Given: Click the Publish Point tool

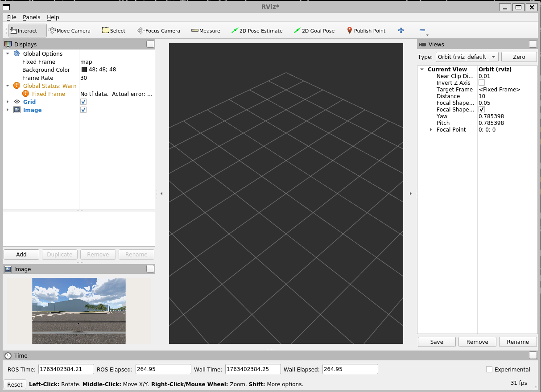Looking at the screenshot, I should click(x=366, y=31).
